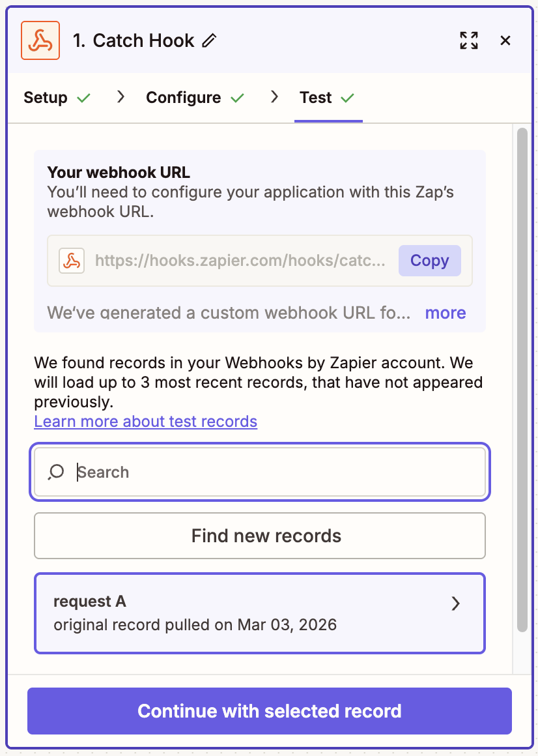Expand request A using its chevron arrow
This screenshot has width=538, height=756.
[456, 603]
